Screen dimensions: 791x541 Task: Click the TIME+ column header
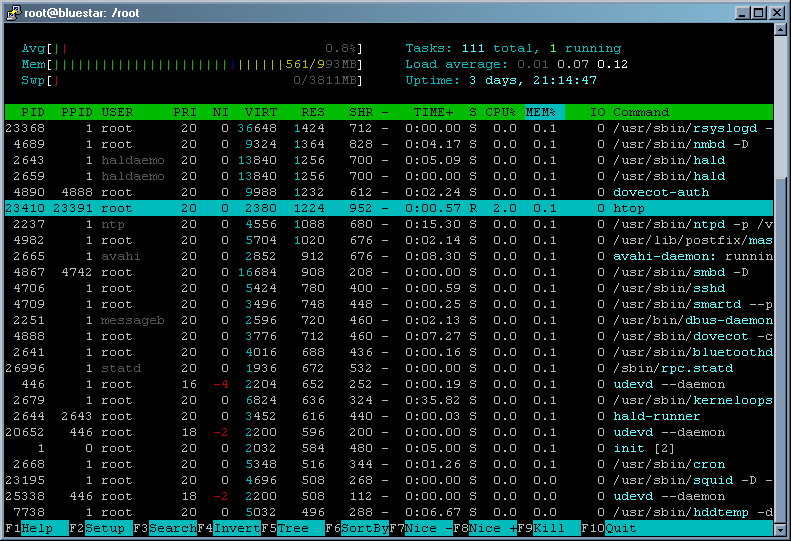click(x=434, y=112)
